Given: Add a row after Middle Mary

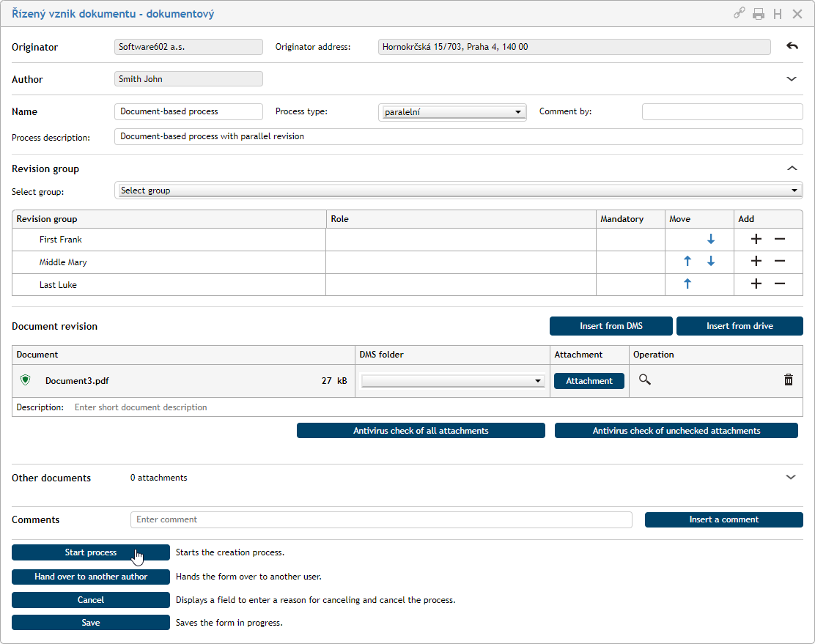Looking at the screenshot, I should (756, 262).
